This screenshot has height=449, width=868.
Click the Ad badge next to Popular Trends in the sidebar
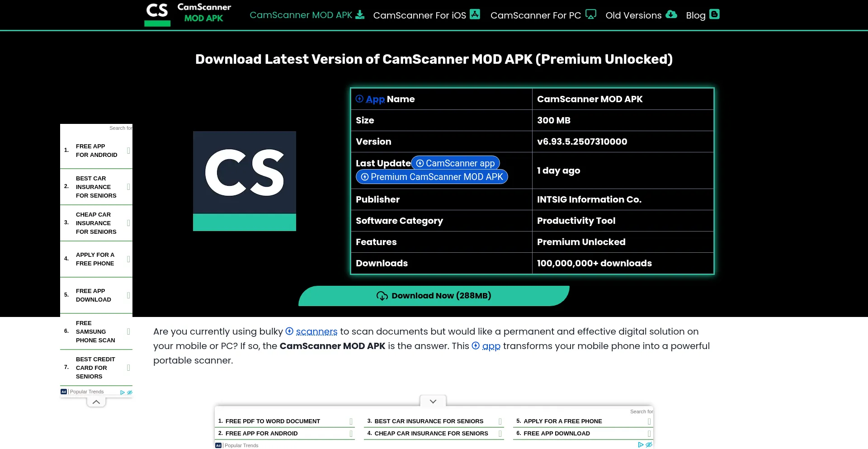(64, 392)
